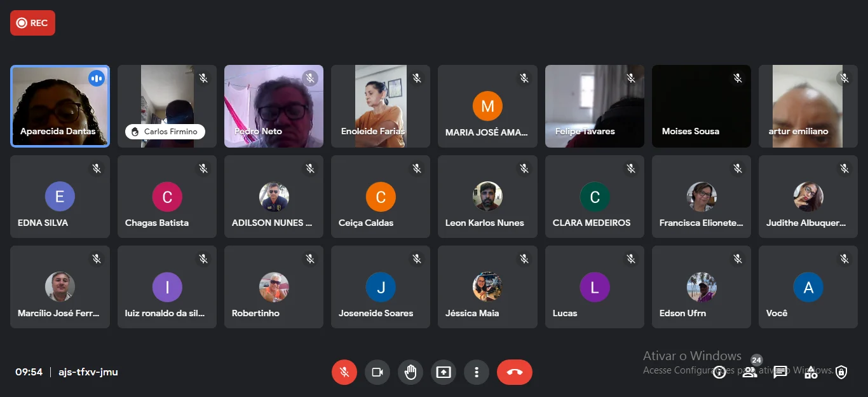868x397 pixels.
Task: Open more options three-dot menu
Action: (477, 372)
